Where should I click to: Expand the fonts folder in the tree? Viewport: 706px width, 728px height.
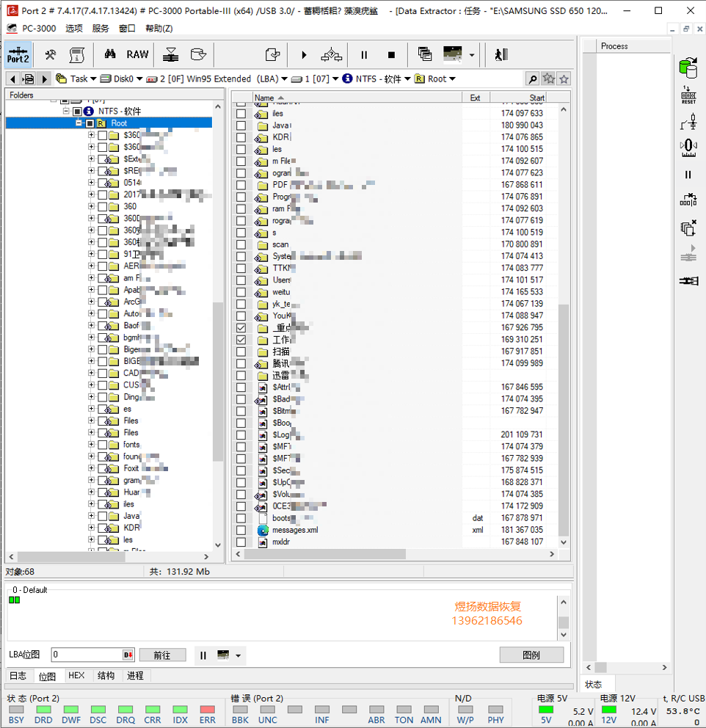click(x=91, y=444)
